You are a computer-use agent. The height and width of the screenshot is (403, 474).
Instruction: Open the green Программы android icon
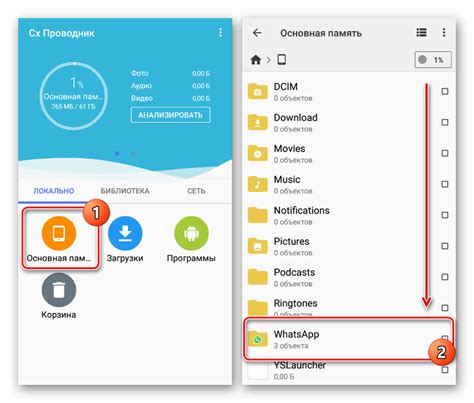(x=191, y=233)
